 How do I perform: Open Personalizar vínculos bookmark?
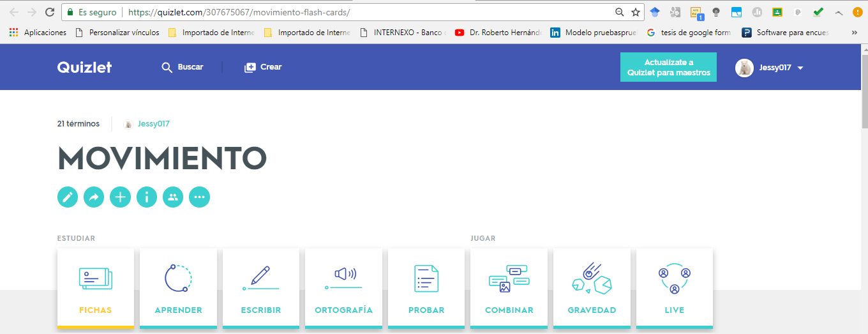coord(117,33)
